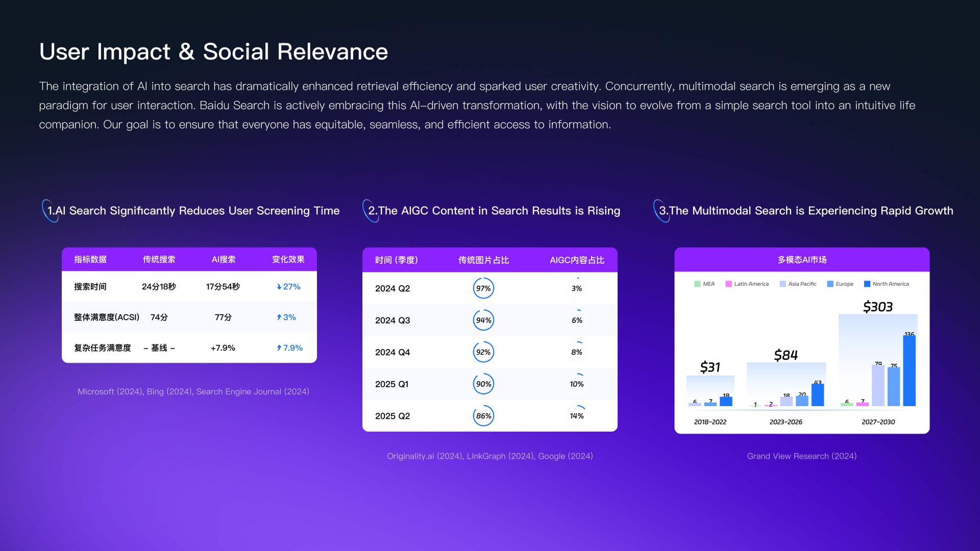Click the Asia Pacific legend swatch
The image size is (980, 551).
click(x=782, y=284)
